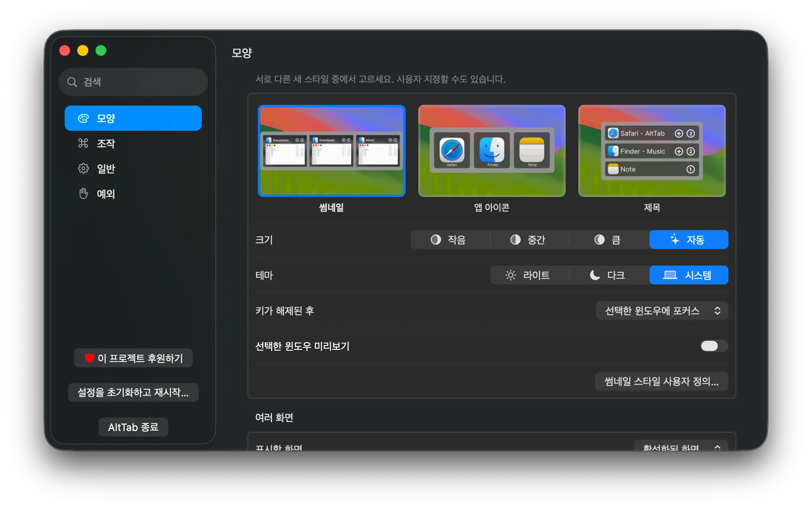Click the Finder icon in 앱 아이콘 preview
Viewport: 812px width, 509px height.
(492, 150)
